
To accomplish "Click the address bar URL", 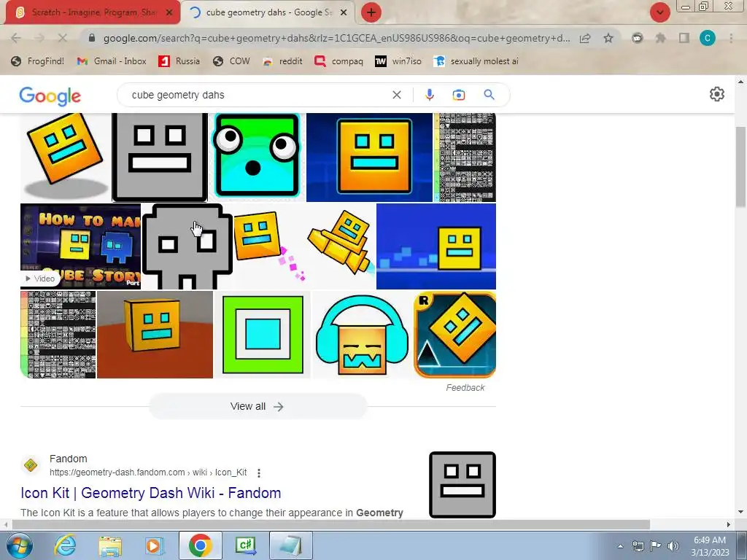I will tap(336, 38).
